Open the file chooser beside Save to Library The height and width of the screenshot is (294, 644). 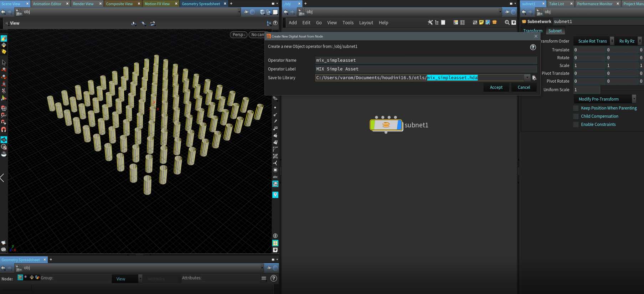pyautogui.click(x=534, y=78)
